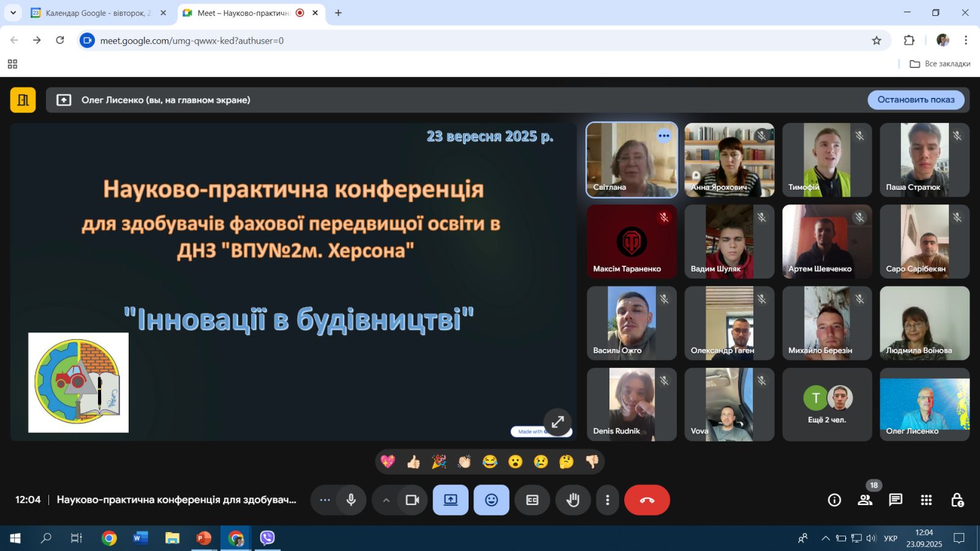Image resolution: width=980 pixels, height=551 pixels.
Task: Toggle closed captions
Action: click(x=532, y=500)
